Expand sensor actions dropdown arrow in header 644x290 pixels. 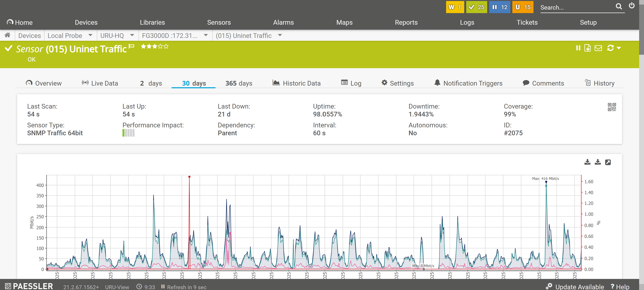coord(619,48)
